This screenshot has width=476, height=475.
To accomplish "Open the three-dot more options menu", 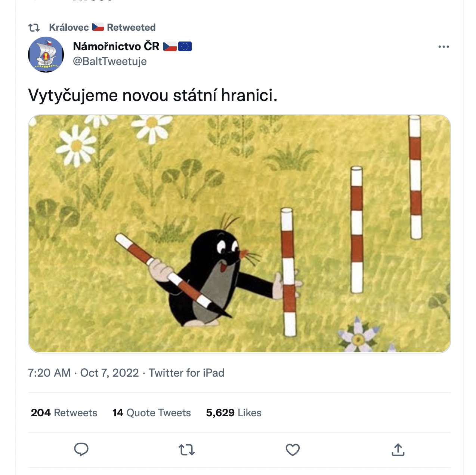I will [x=443, y=47].
